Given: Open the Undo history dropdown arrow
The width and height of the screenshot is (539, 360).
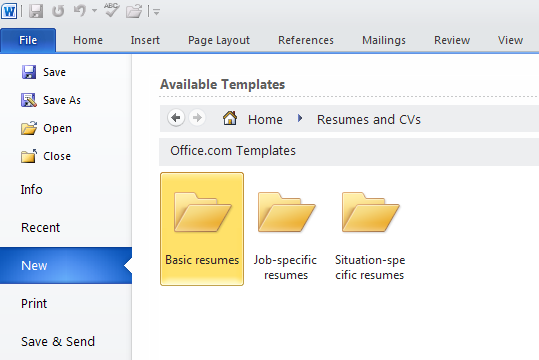Looking at the screenshot, I should (94, 11).
